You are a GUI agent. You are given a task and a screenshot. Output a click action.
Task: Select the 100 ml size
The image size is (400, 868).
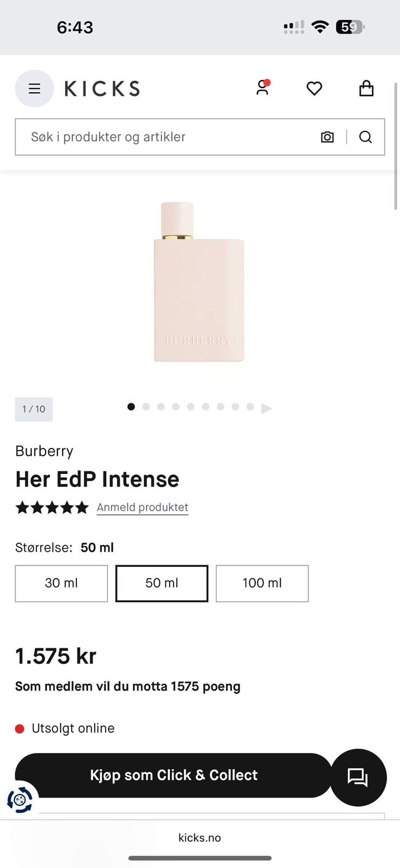click(262, 583)
